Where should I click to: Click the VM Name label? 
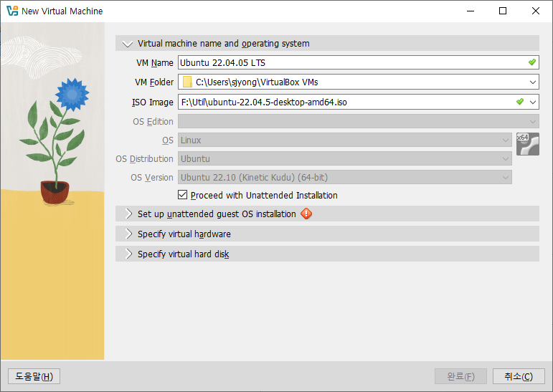155,63
